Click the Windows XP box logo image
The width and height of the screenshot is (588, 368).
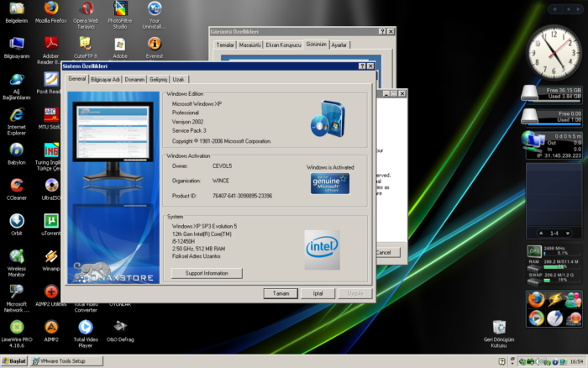(x=328, y=119)
